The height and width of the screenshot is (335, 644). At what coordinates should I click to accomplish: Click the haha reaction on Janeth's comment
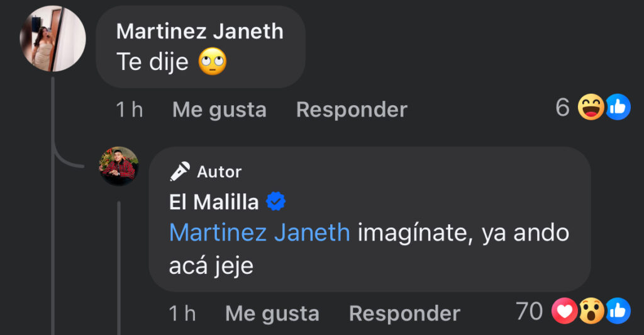[592, 108]
